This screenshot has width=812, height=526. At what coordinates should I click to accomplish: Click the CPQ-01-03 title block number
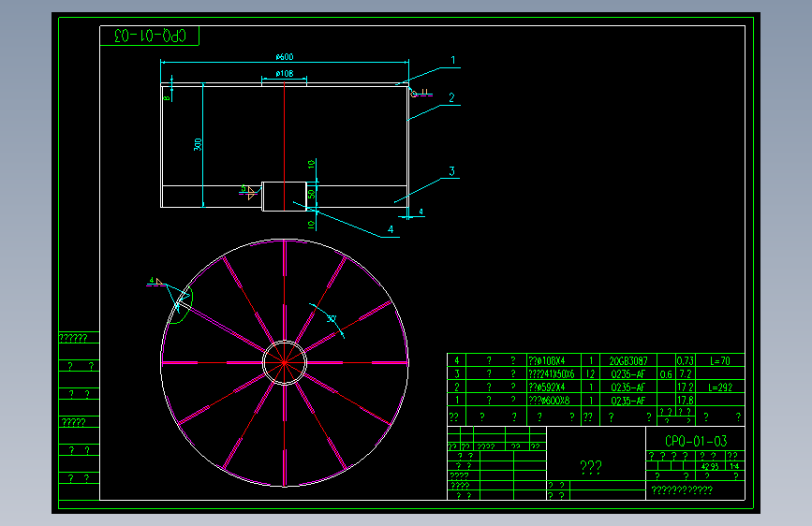[696, 441]
